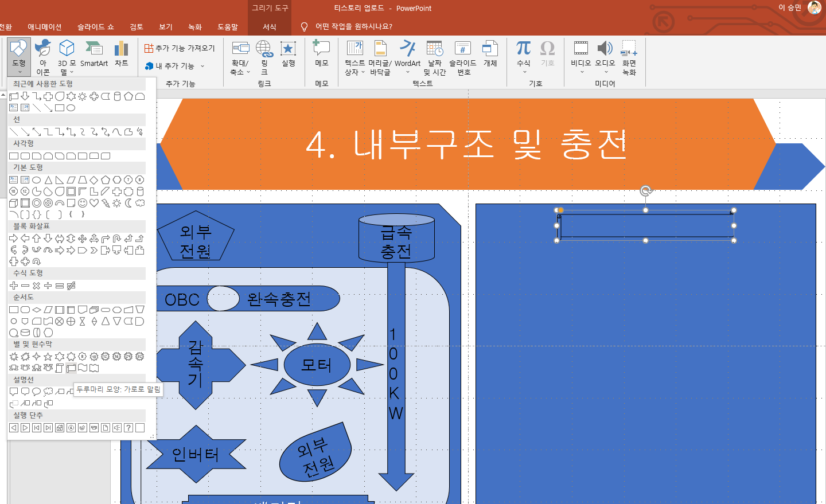This screenshot has width=826, height=504.
Task: Pick the cube shape in basic shapes
Action: click(x=14, y=203)
